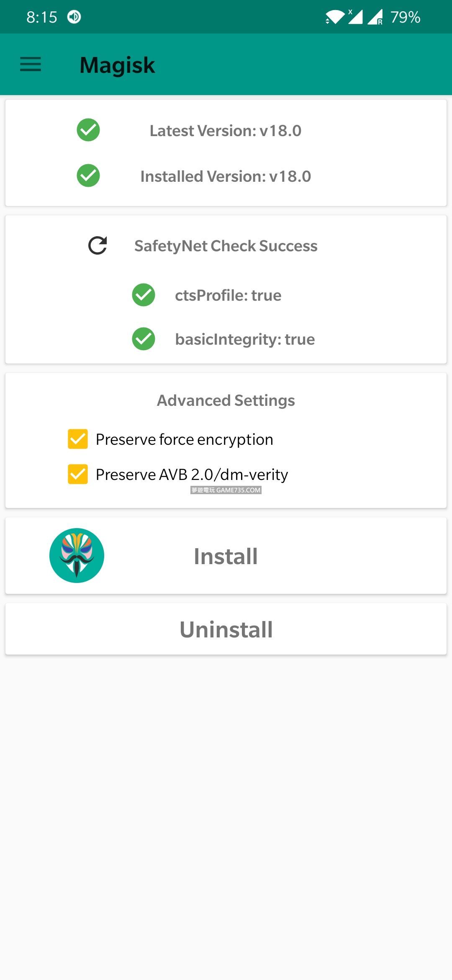Tap the Latest Version green checkmark
This screenshot has width=452, height=980.
pyautogui.click(x=88, y=130)
